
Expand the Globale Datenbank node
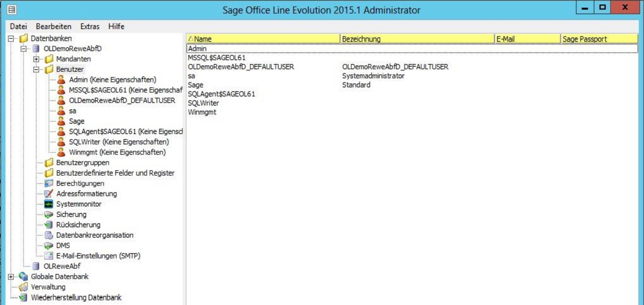(x=11, y=276)
